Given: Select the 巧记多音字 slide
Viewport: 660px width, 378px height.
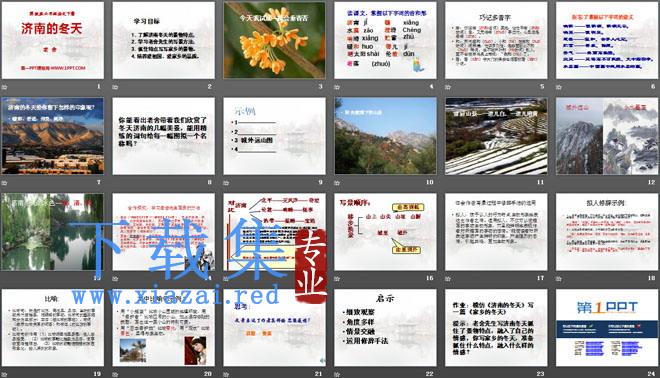Looking at the screenshot, I should pos(496,40).
